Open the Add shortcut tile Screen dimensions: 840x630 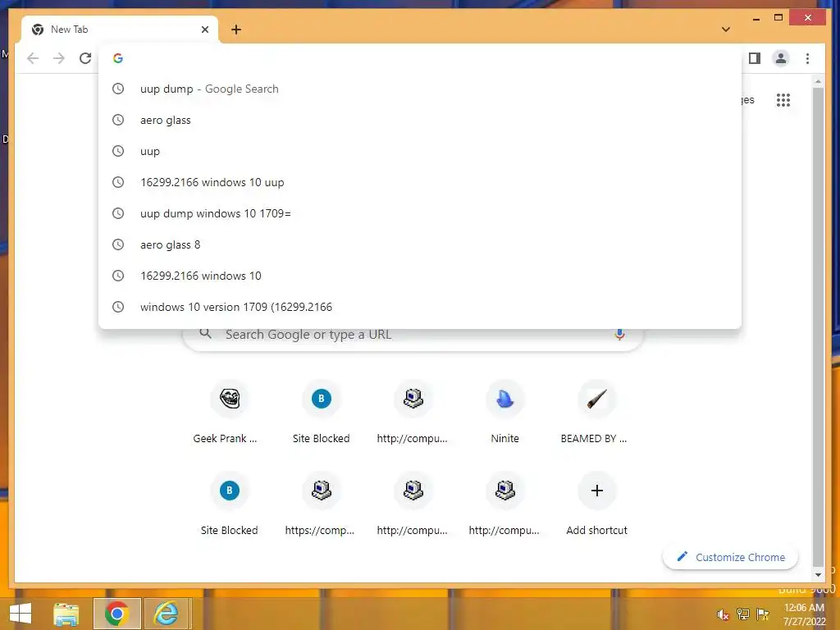[x=597, y=504]
